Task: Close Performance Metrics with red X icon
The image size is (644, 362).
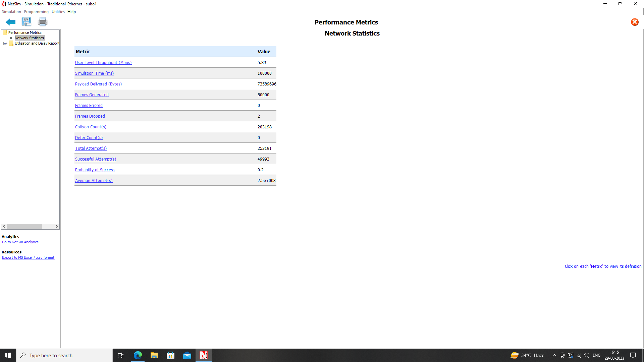Action: coord(635,22)
